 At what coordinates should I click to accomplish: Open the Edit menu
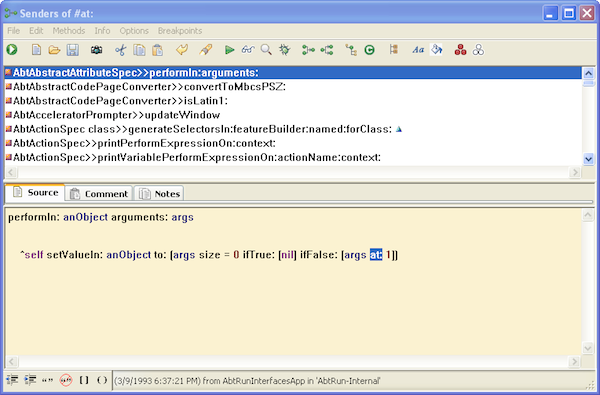[x=36, y=31]
